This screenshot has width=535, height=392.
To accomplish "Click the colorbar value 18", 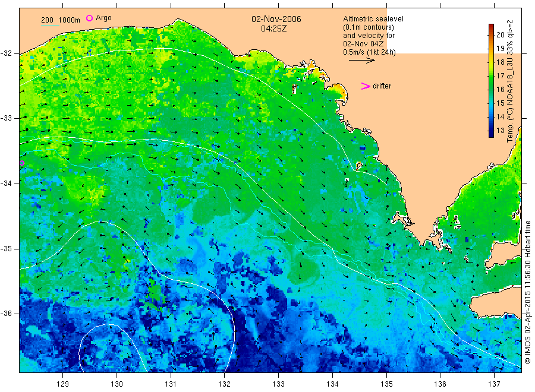I will tap(500, 62).
